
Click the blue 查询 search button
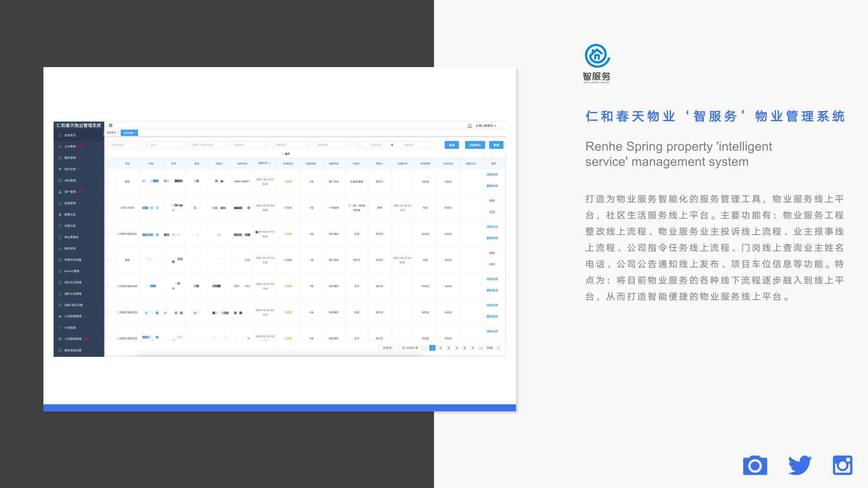pos(452,145)
